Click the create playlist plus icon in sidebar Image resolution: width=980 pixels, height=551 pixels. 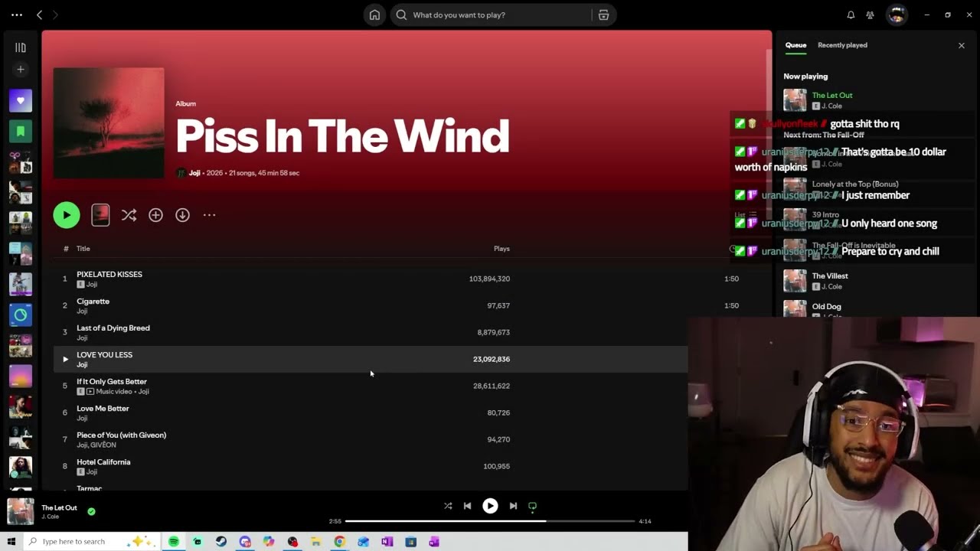click(x=21, y=70)
